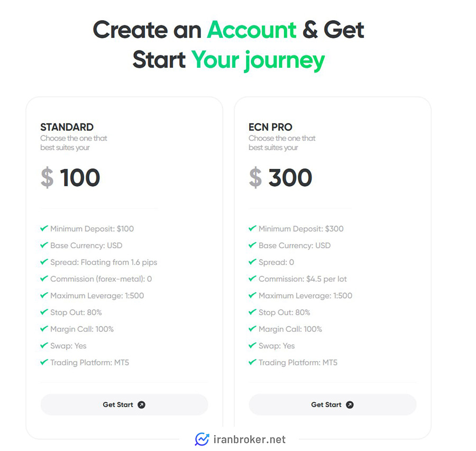Click checkmark beside Standard Minimum Deposit $100
The height and width of the screenshot is (451, 476).
[44, 228]
